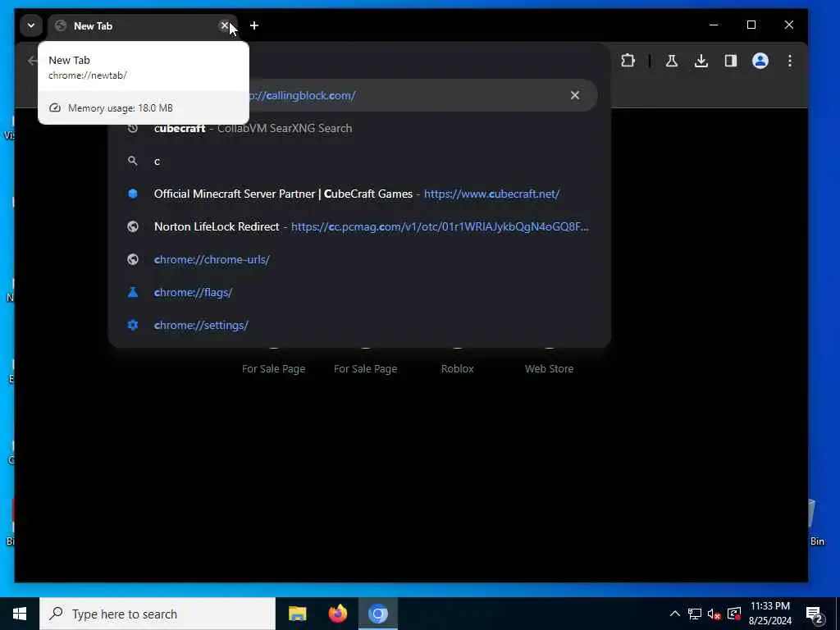Open network status tray icon
The width and height of the screenshot is (840, 630).
pos(694,614)
